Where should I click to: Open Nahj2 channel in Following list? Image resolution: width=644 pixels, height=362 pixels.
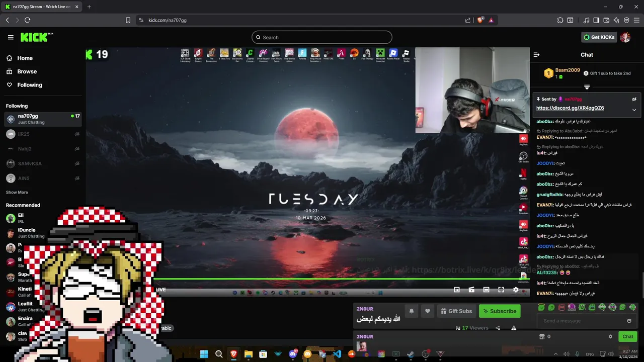[43, 149]
